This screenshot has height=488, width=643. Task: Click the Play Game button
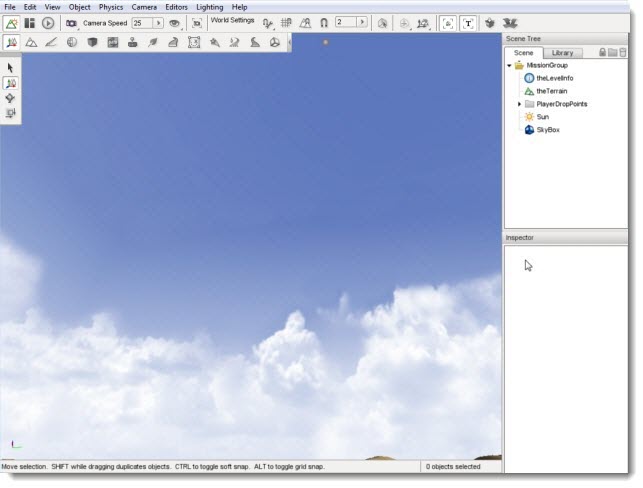click(x=48, y=23)
